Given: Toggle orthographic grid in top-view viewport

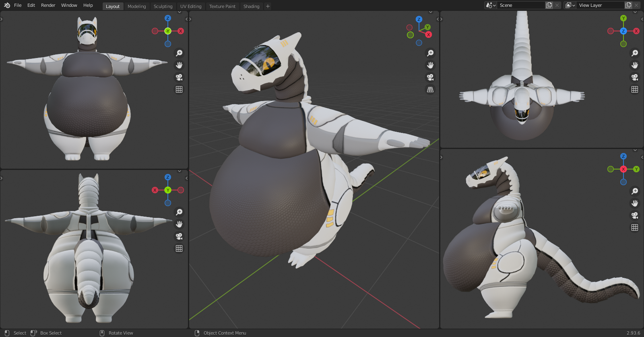Looking at the screenshot, I should [635, 89].
